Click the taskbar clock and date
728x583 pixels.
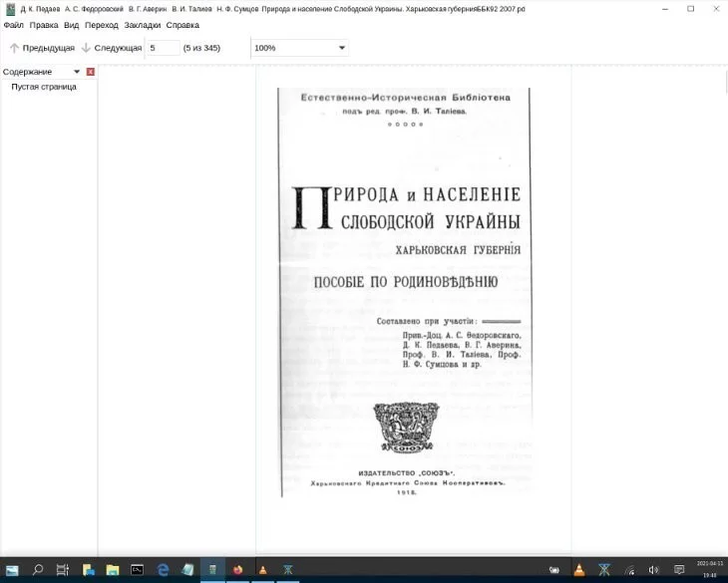coord(710,570)
